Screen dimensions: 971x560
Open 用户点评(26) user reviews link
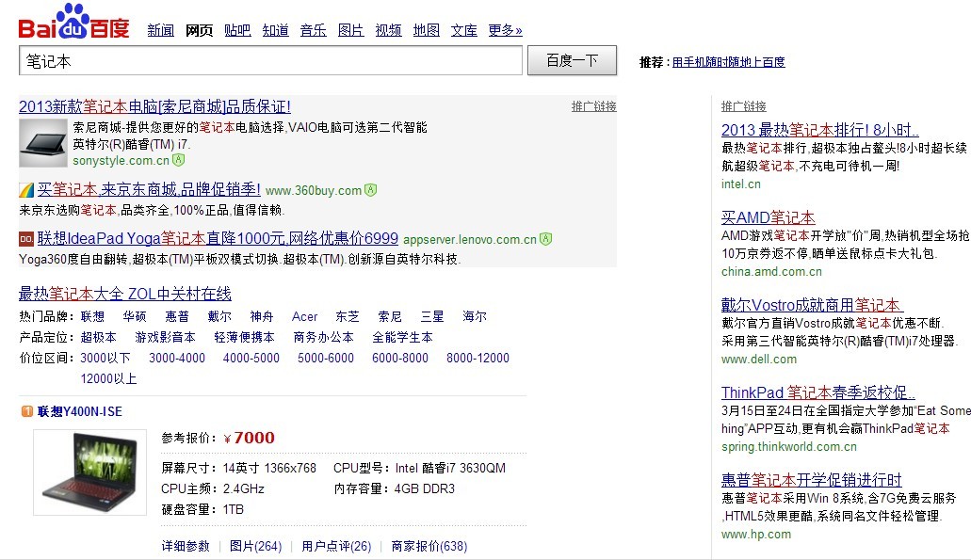336,547
